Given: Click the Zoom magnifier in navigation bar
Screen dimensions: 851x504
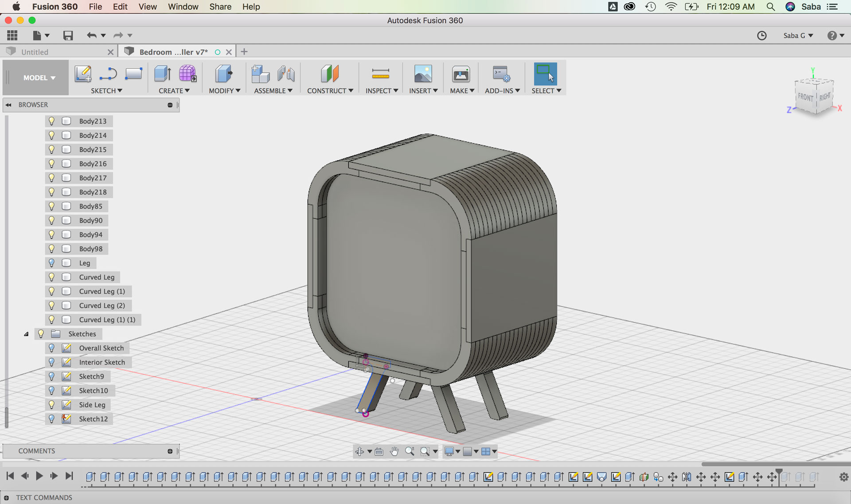Looking at the screenshot, I should pos(410,451).
